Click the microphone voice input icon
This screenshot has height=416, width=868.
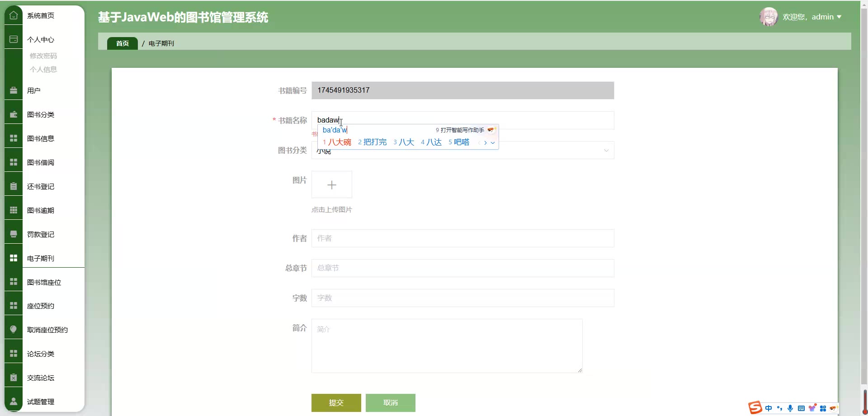click(790, 408)
